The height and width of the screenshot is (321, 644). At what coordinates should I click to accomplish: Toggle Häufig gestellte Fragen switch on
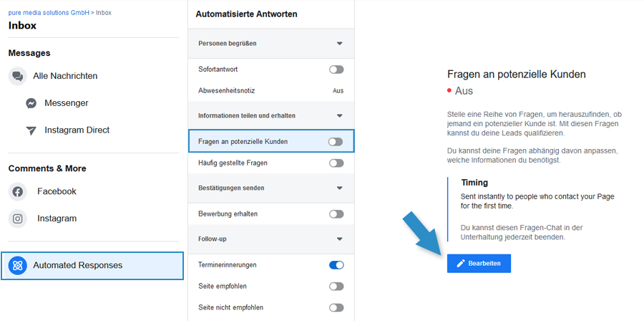tap(336, 163)
